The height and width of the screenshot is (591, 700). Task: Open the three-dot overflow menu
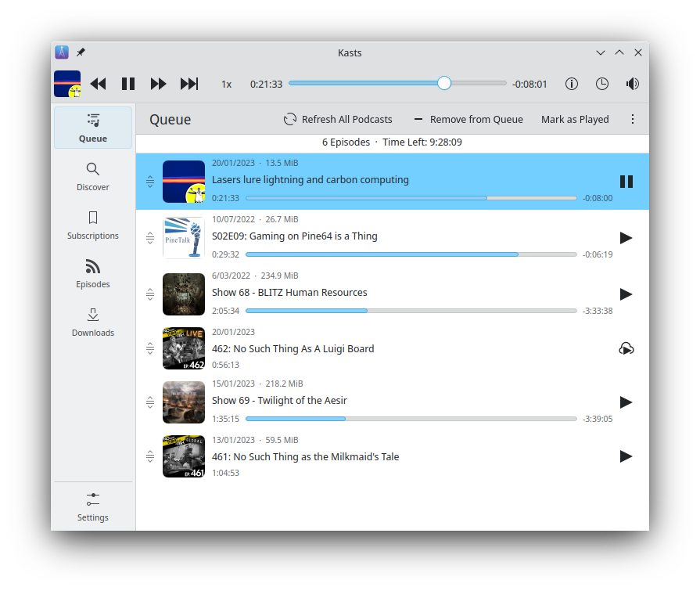[x=633, y=119]
